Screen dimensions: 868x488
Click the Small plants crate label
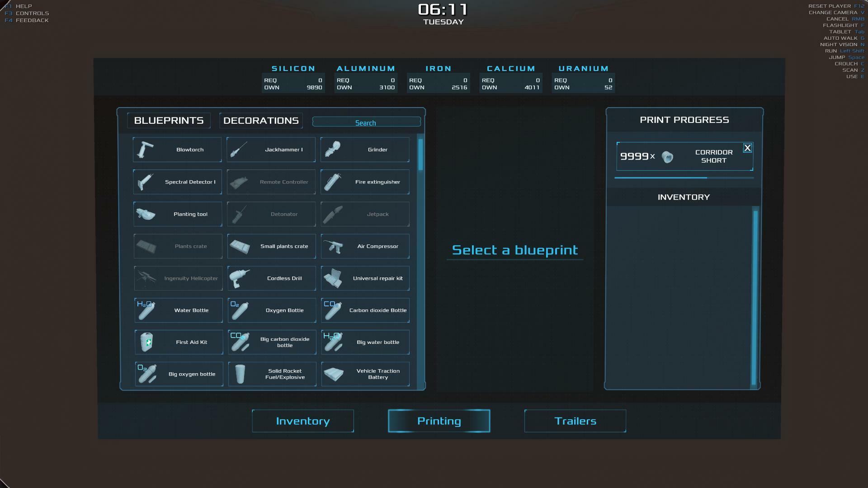click(284, 246)
